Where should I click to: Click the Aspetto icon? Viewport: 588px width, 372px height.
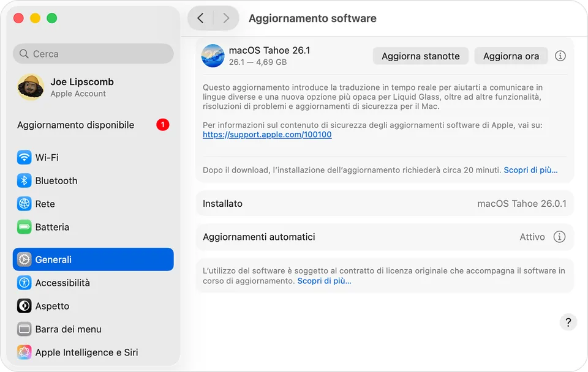24,306
